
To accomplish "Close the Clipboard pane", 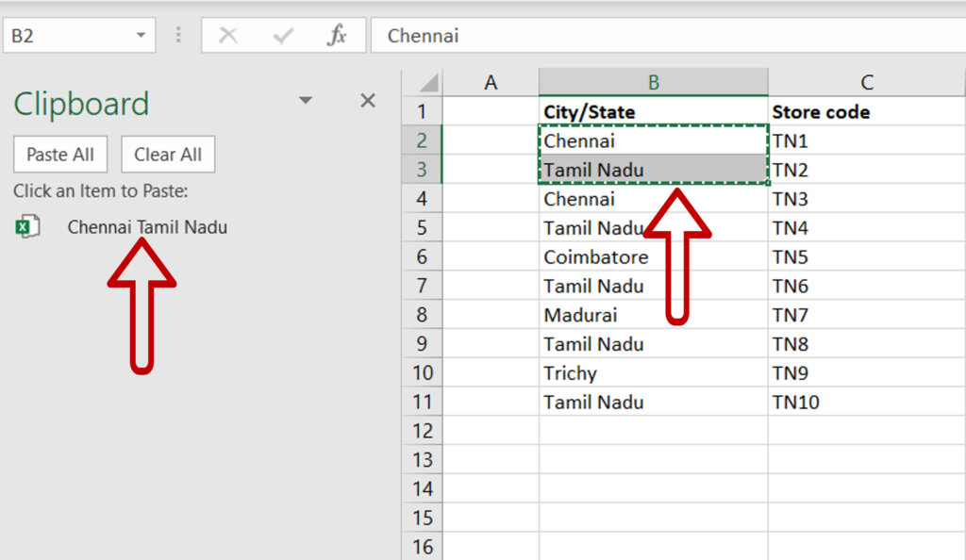I will click(368, 101).
